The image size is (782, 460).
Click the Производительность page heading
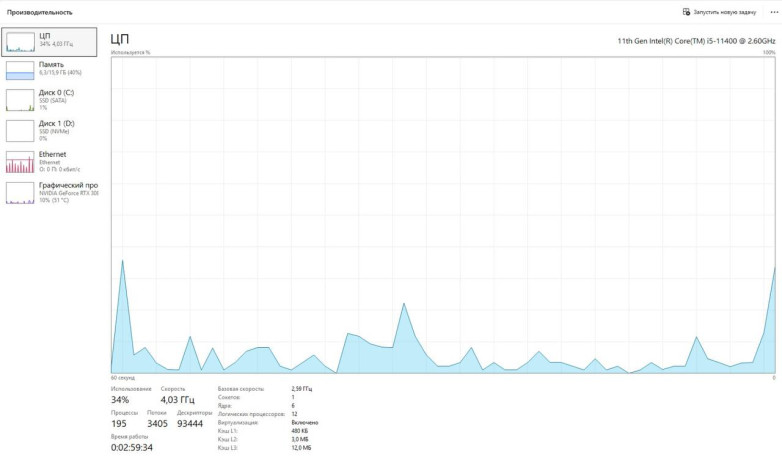pyautogui.click(x=40, y=12)
